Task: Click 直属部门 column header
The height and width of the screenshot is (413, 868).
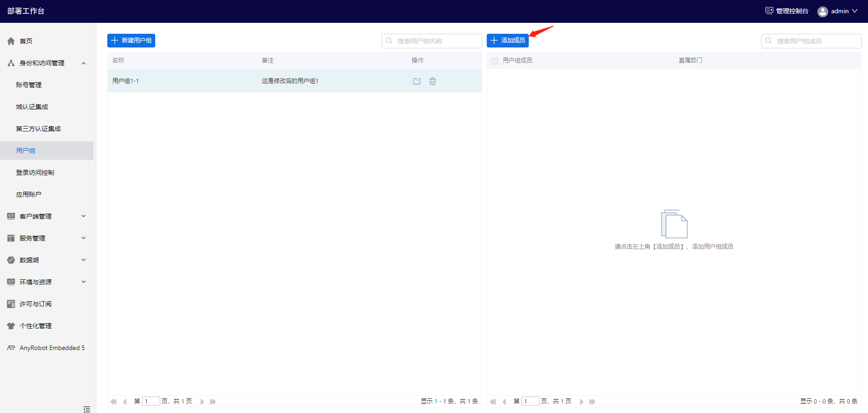Action: point(690,60)
